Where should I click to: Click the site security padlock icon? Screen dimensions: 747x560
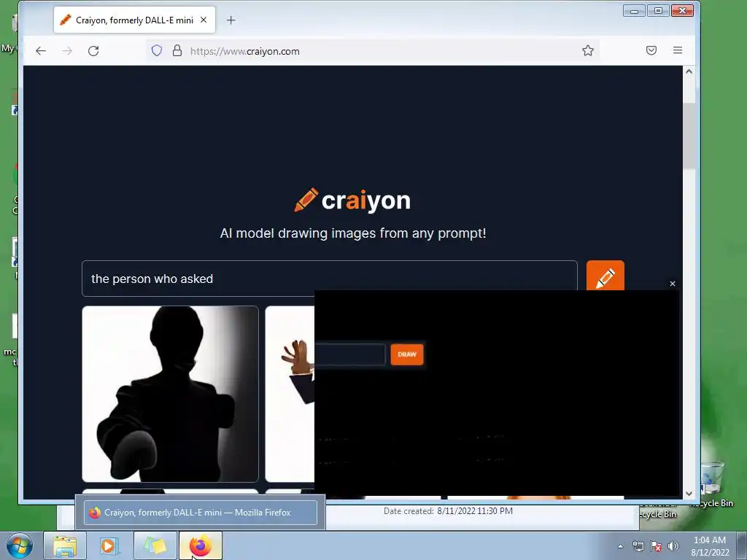click(177, 50)
